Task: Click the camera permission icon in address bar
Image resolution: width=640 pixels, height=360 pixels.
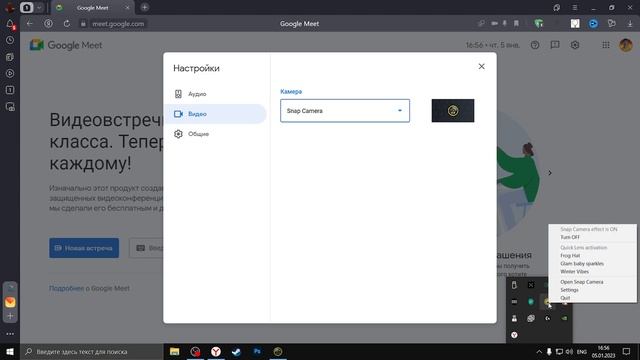Action: tap(494, 24)
